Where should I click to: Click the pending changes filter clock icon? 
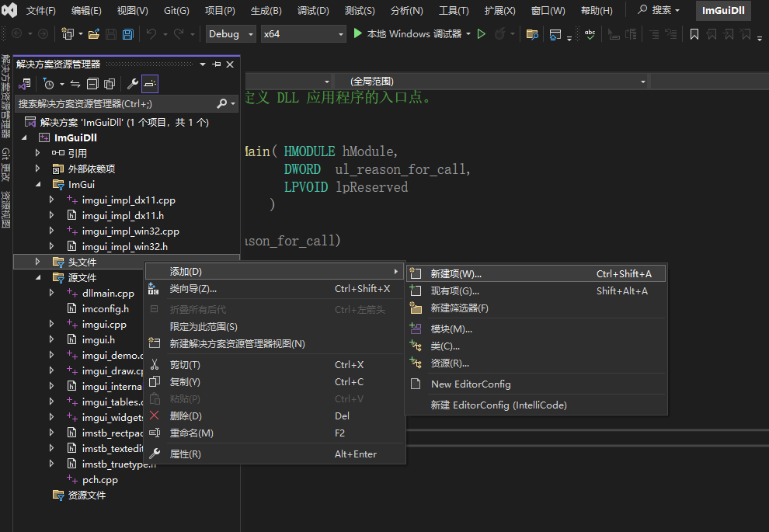point(49,84)
